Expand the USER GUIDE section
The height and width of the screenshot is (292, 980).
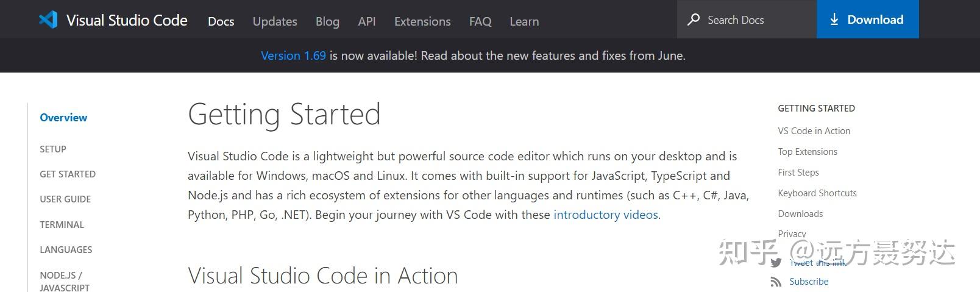[65, 199]
